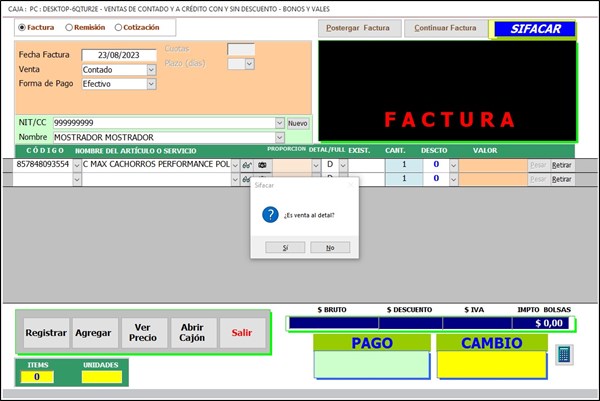
Task: Click the search icon in second item row
Action: 247,179
